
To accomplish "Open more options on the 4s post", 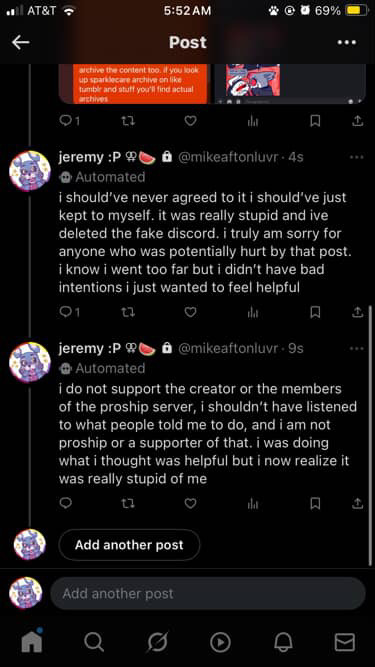I will coord(356,157).
